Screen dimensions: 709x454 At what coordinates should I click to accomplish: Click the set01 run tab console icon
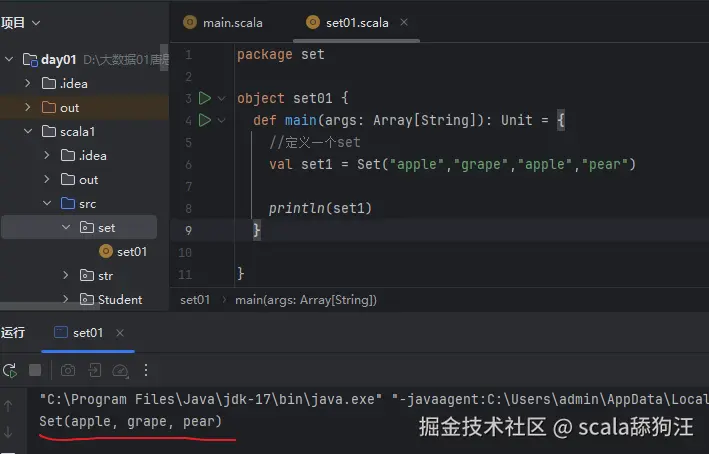click(61, 332)
